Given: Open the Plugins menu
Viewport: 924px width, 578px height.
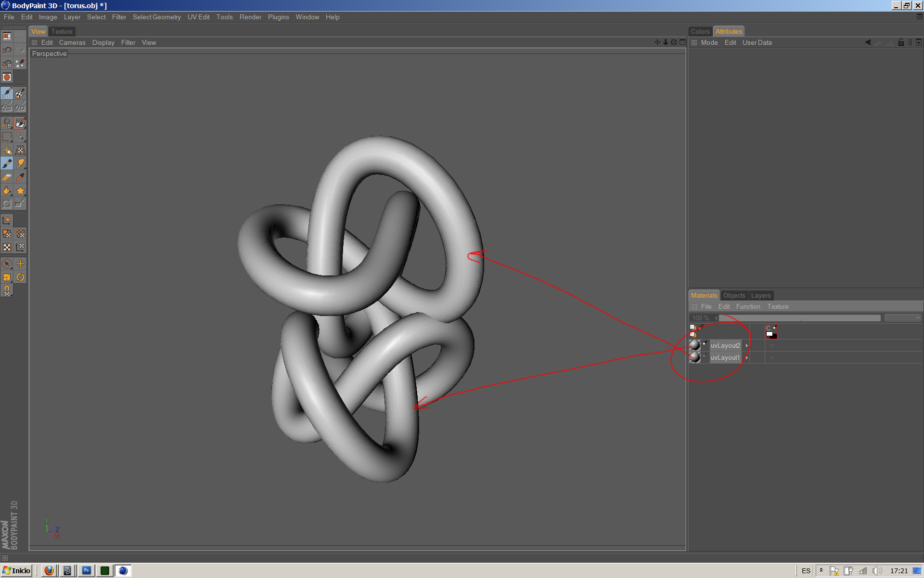Looking at the screenshot, I should coord(278,17).
